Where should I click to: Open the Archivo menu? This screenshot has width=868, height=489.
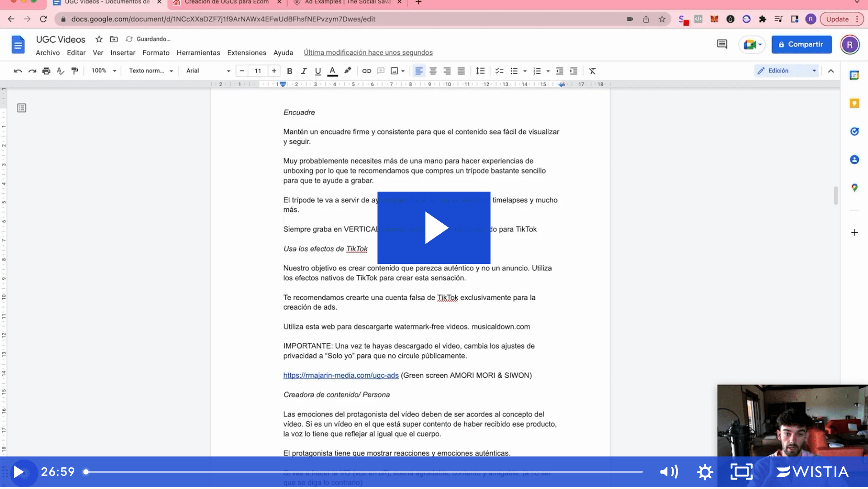(x=47, y=53)
